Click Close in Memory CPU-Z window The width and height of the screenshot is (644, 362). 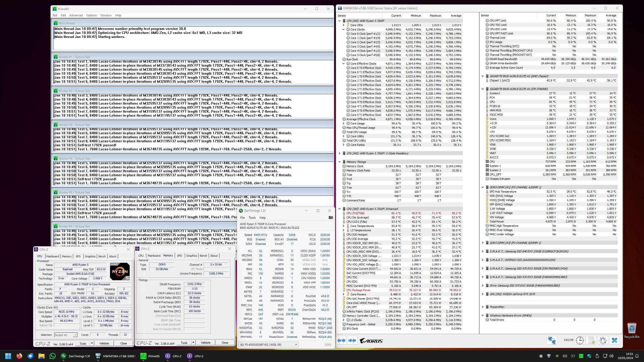[x=225, y=343]
